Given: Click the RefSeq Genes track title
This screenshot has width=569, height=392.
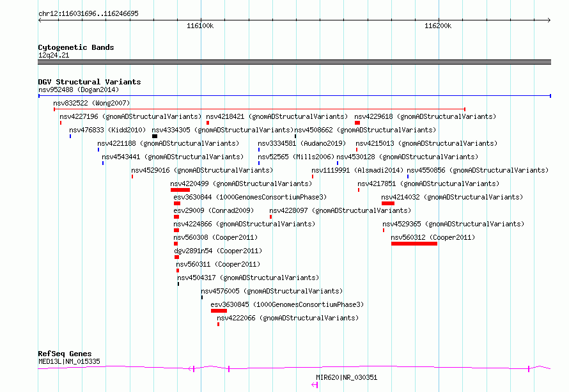Looking at the screenshot, I should [65, 354].
